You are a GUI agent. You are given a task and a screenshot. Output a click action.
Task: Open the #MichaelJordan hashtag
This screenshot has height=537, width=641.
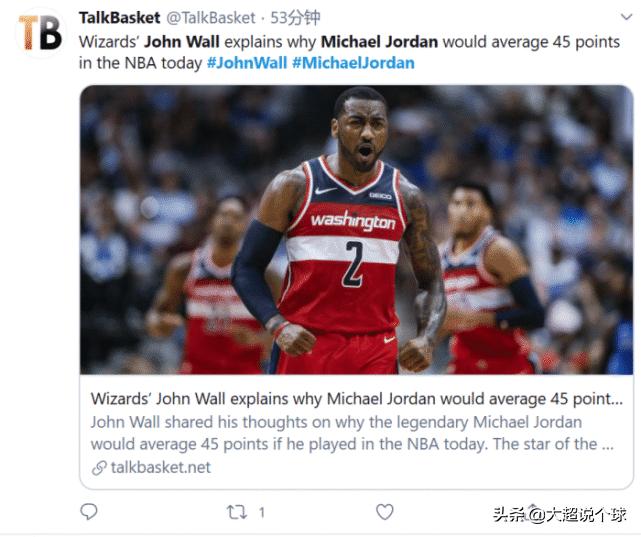[353, 63]
